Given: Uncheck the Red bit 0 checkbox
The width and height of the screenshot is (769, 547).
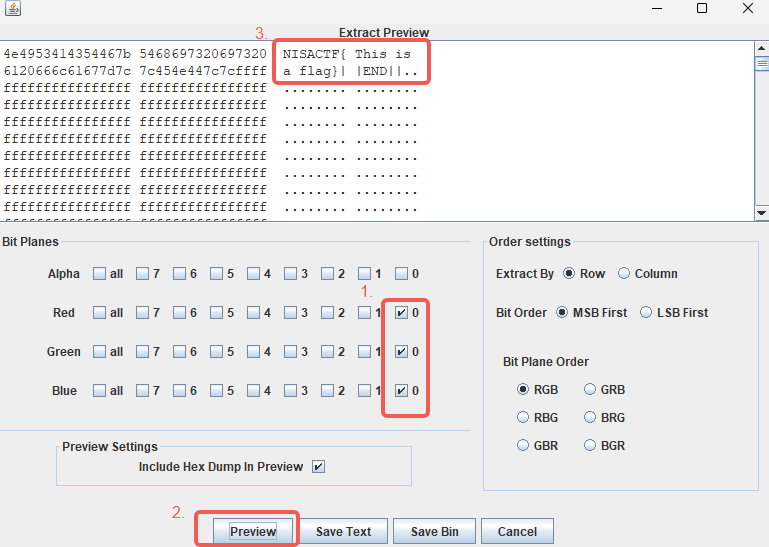Looking at the screenshot, I should [x=401, y=313].
